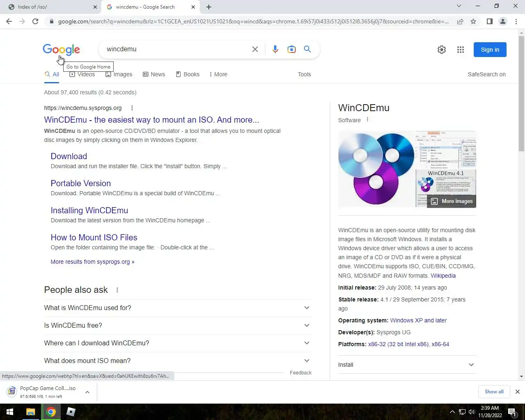
Task: Open Chrome profile avatar
Action: pyautogui.click(x=503, y=21)
